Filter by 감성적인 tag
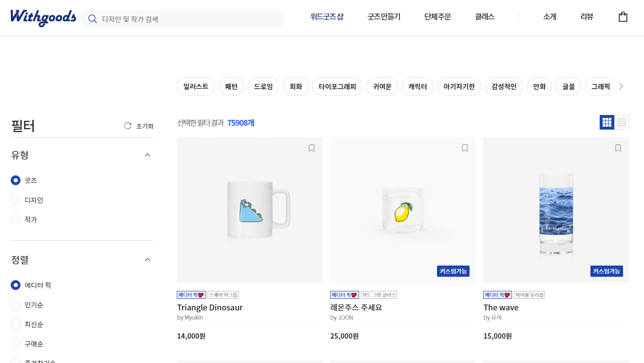 504,86
